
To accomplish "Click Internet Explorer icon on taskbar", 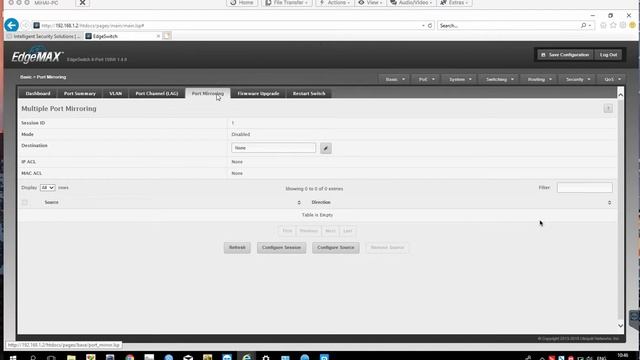I will point(247,357).
